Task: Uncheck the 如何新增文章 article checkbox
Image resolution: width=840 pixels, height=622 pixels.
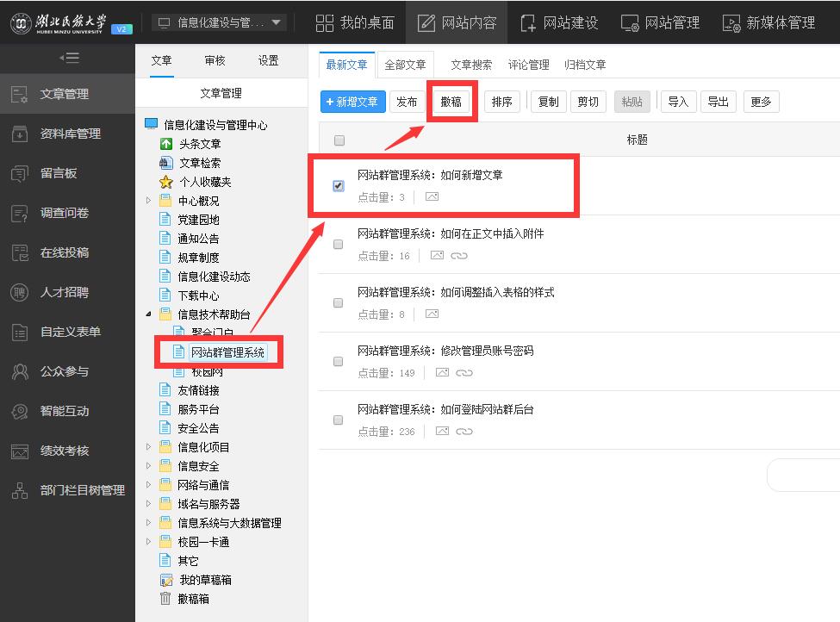Action: (339, 185)
